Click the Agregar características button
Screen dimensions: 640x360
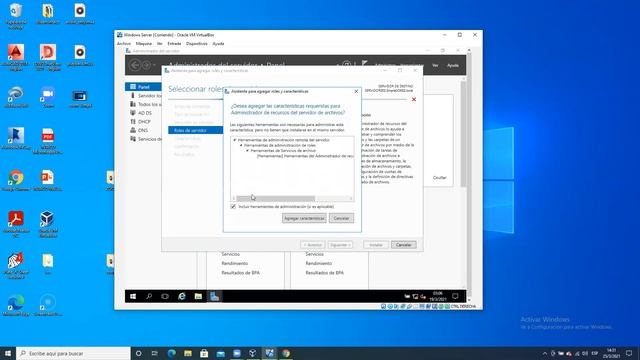pyautogui.click(x=304, y=218)
